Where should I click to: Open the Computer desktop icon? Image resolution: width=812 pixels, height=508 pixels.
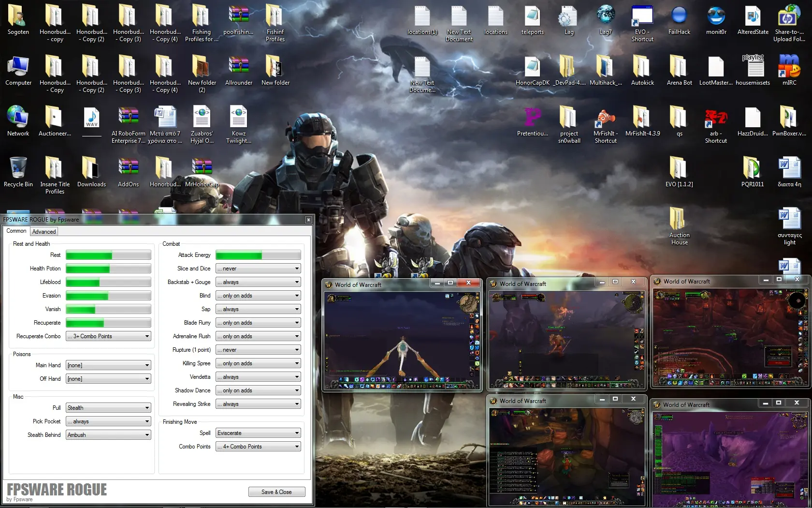pos(18,71)
